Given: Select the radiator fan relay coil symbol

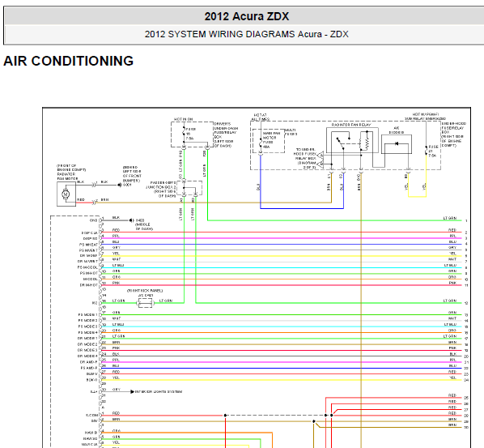Looking at the screenshot, I should tap(367, 142).
